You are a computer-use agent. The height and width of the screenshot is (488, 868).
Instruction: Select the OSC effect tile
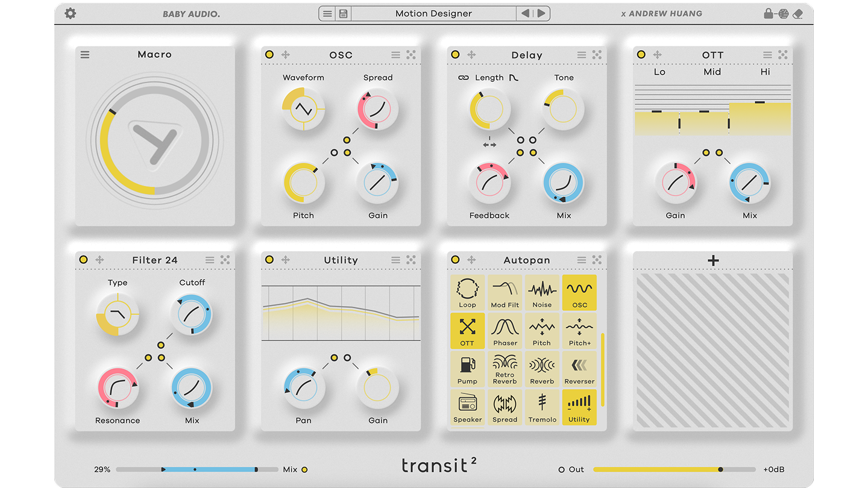579,293
